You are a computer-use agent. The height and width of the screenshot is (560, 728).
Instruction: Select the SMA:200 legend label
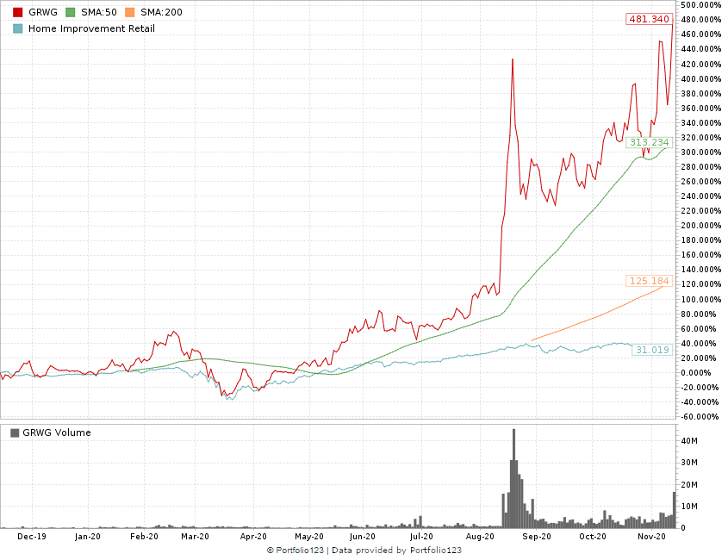(161, 13)
